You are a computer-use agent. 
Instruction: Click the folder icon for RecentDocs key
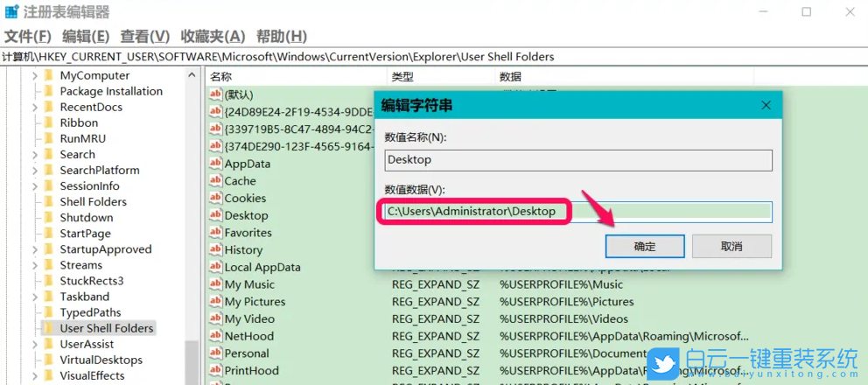click(49, 108)
